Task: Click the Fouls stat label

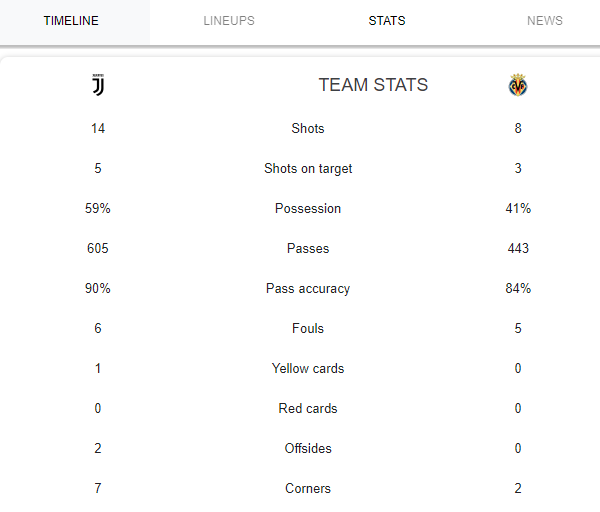Action: tap(308, 328)
